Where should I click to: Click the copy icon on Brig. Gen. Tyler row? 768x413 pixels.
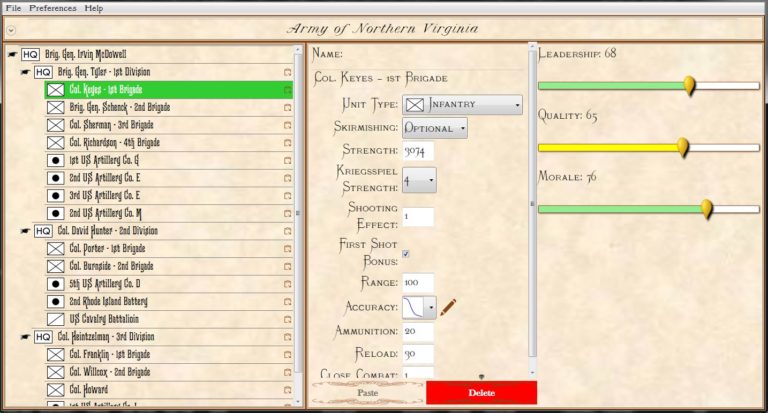click(288, 72)
